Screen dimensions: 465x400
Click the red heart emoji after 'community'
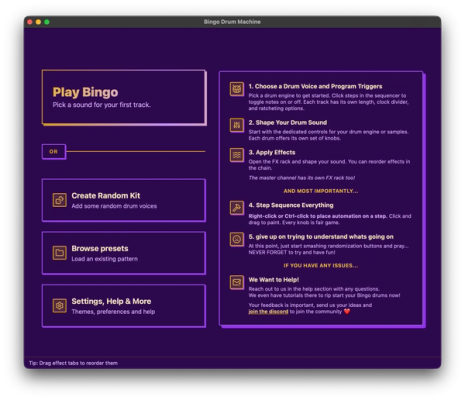coord(347,312)
